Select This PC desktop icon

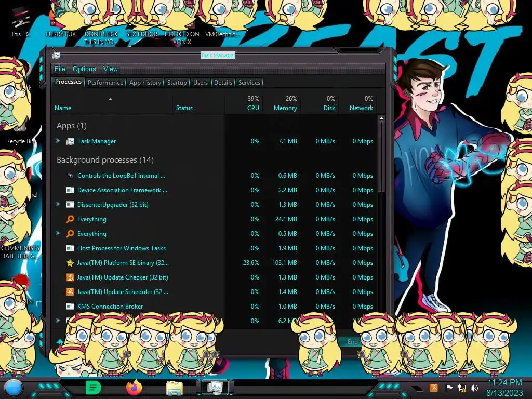coord(20,23)
